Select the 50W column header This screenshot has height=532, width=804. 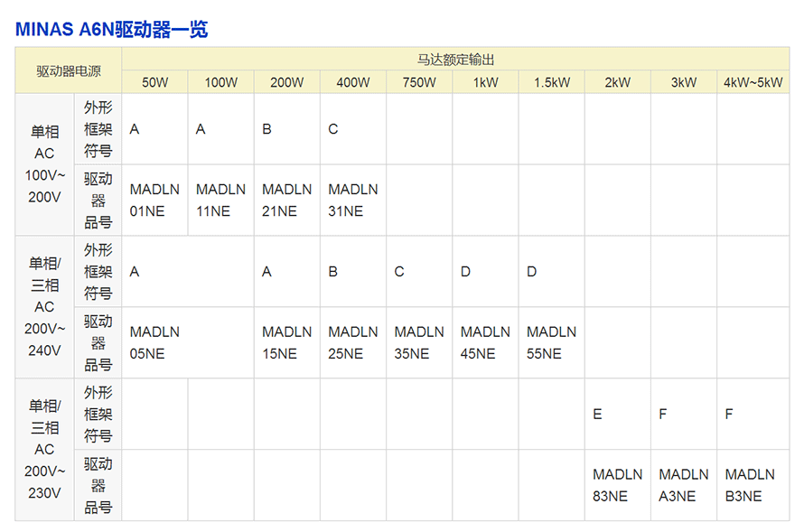point(155,82)
